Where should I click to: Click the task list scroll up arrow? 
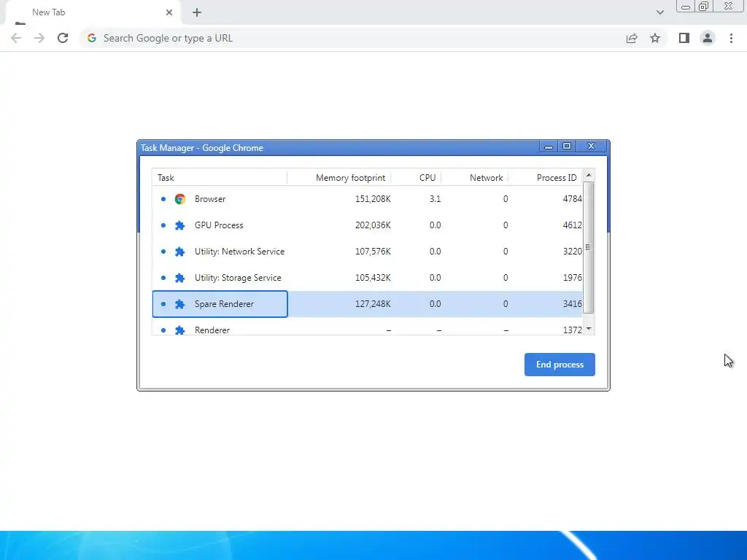(x=589, y=175)
